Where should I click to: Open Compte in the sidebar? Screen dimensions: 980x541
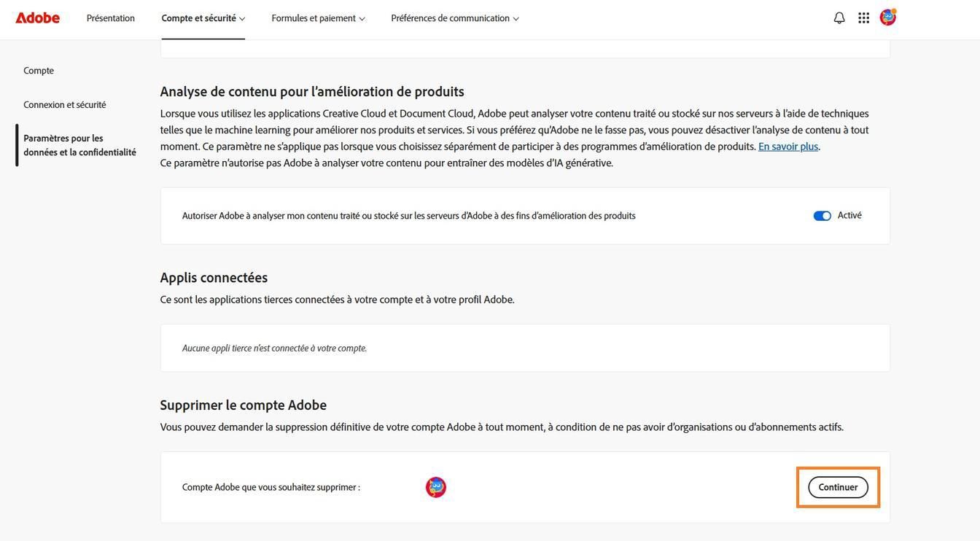39,71
